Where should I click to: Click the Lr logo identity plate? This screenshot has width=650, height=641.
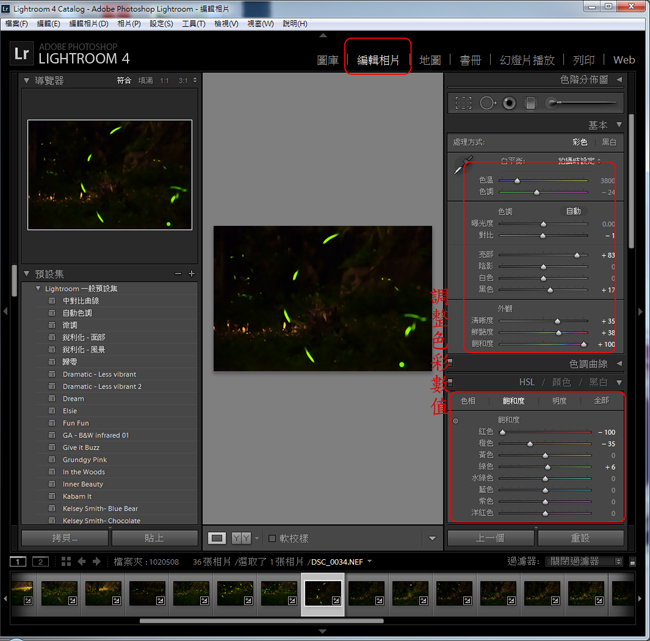click(21, 54)
